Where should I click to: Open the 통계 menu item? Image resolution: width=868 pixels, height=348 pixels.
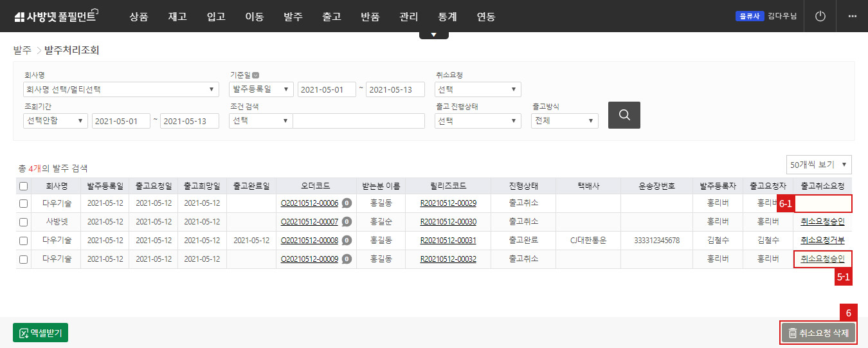447,17
